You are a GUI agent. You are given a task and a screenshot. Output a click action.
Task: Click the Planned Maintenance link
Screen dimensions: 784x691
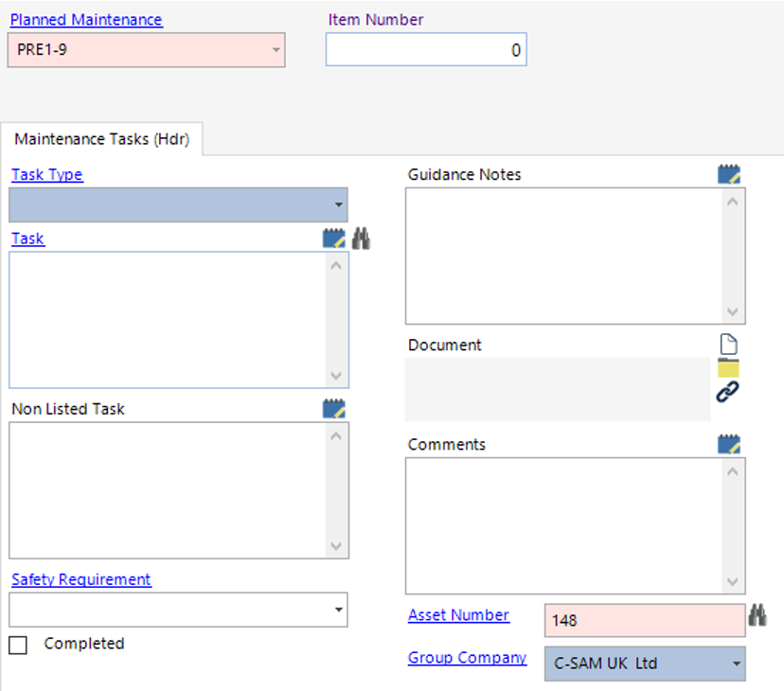86,19
